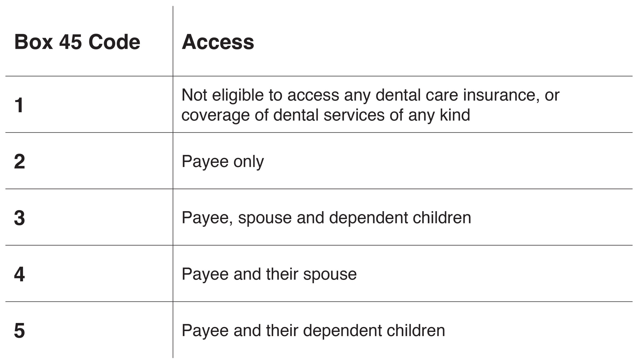The width and height of the screenshot is (638, 364).
Task: Select code 2 in the Box 45 column
Action: tap(19, 162)
